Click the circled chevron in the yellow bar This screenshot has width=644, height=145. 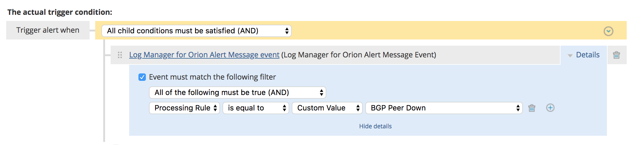pyautogui.click(x=608, y=31)
